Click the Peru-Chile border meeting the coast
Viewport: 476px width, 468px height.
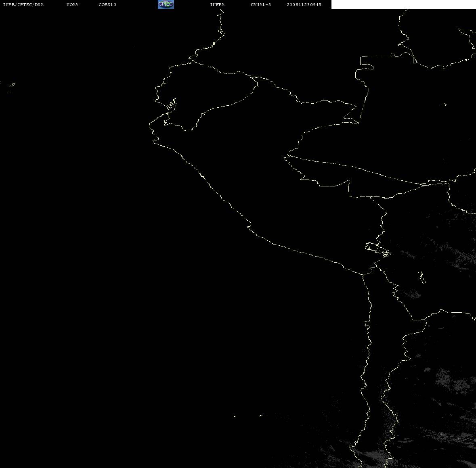[x=363, y=274]
